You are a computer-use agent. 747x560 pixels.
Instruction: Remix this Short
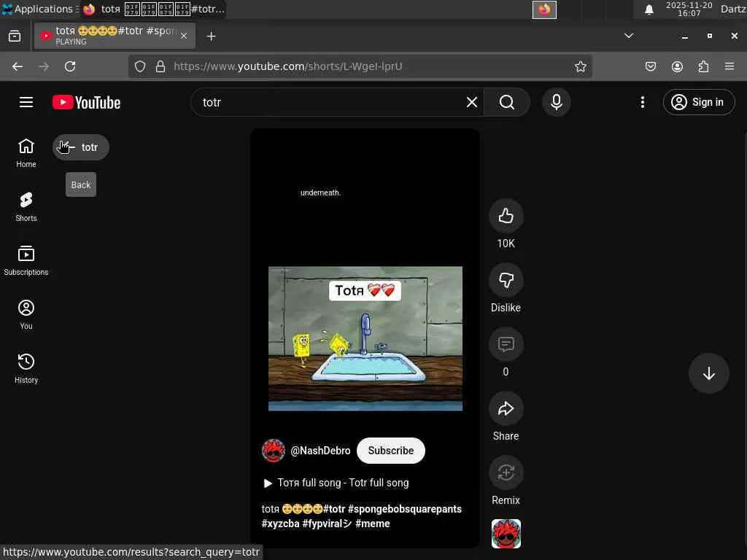[x=506, y=472]
